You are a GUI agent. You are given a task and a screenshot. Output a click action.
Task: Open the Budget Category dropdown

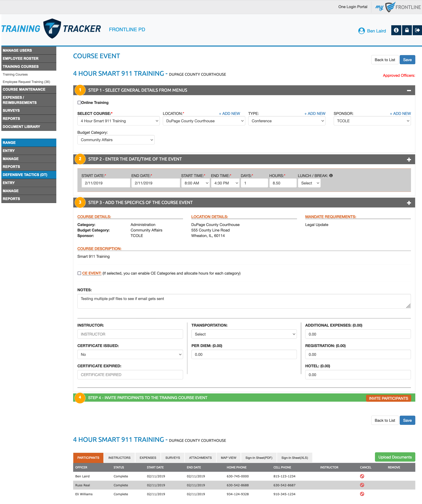pos(116,140)
